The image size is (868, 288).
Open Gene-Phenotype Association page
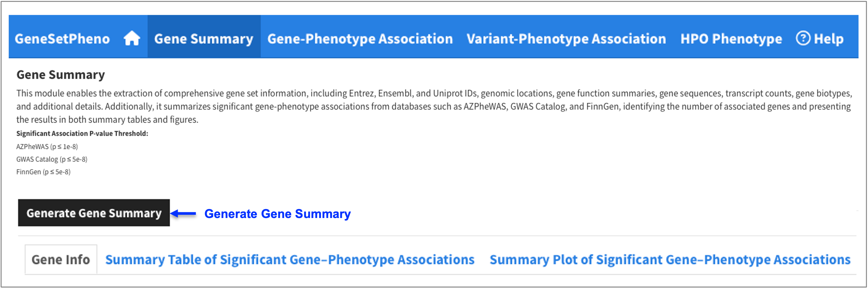pyautogui.click(x=360, y=39)
